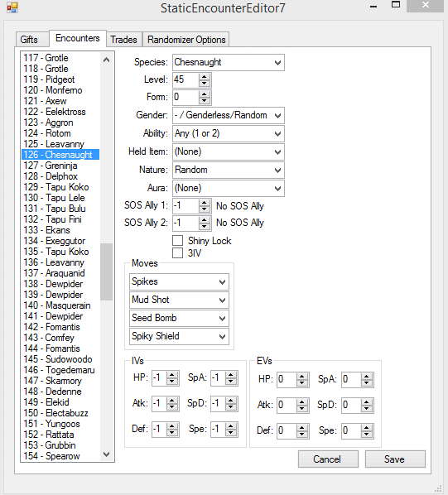The height and width of the screenshot is (495, 448).
Task: Decrease the Atk EV value
Action: (x=302, y=409)
